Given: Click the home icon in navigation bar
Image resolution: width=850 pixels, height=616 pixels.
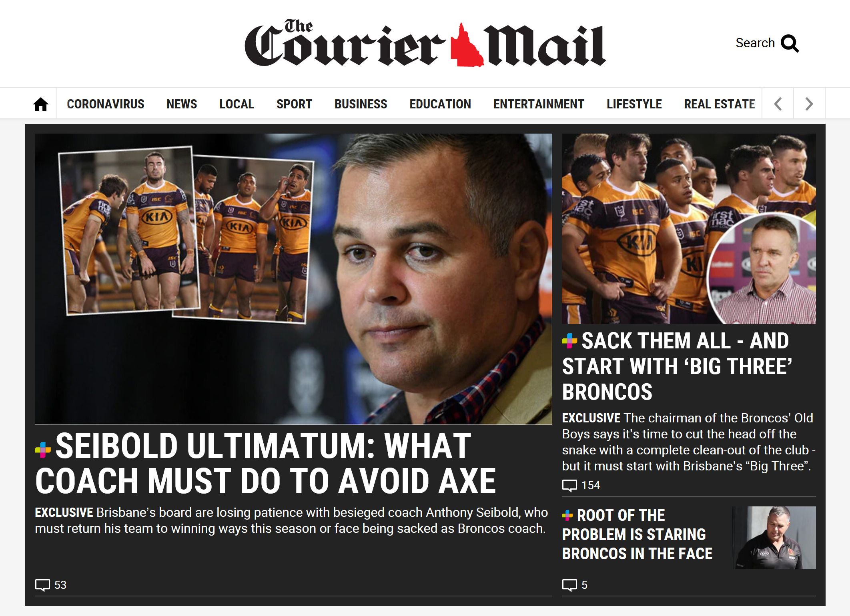Looking at the screenshot, I should tap(41, 104).
